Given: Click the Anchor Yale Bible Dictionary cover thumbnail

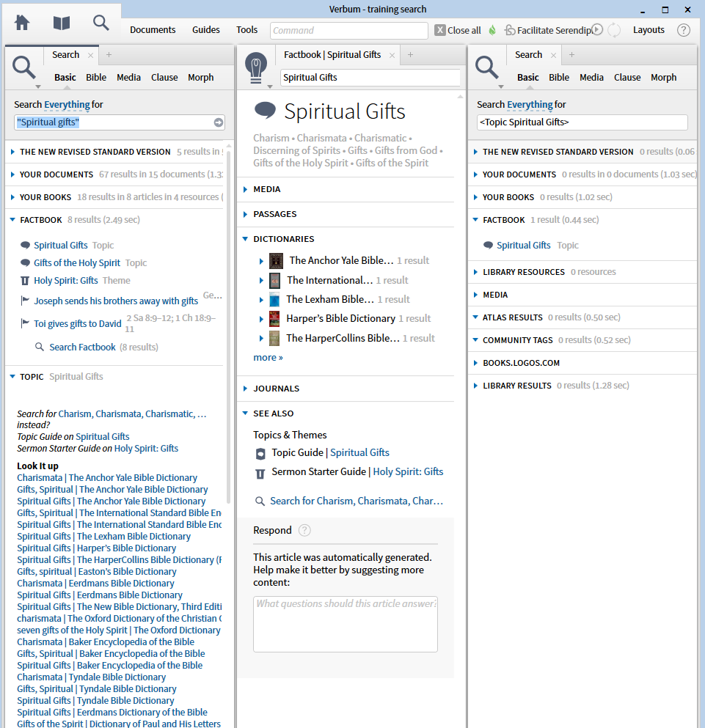Looking at the screenshot, I should pos(276,261).
